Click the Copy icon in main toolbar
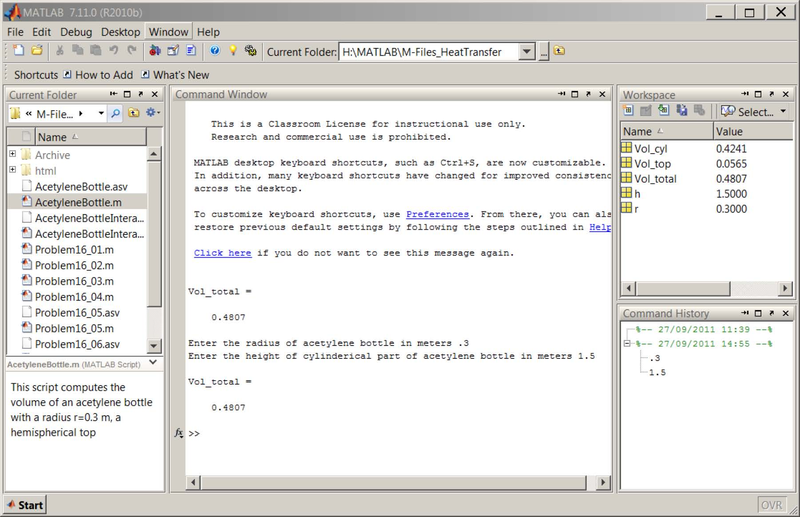 [x=78, y=51]
